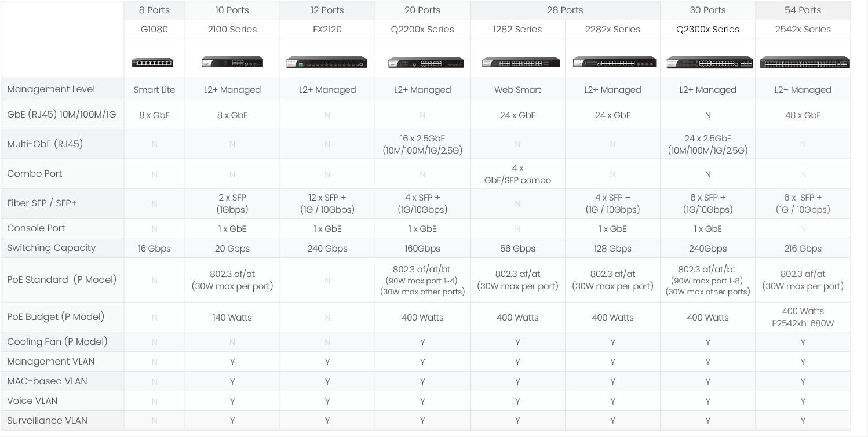
Task: Select the 2282x Series model name
Action: tap(612, 30)
